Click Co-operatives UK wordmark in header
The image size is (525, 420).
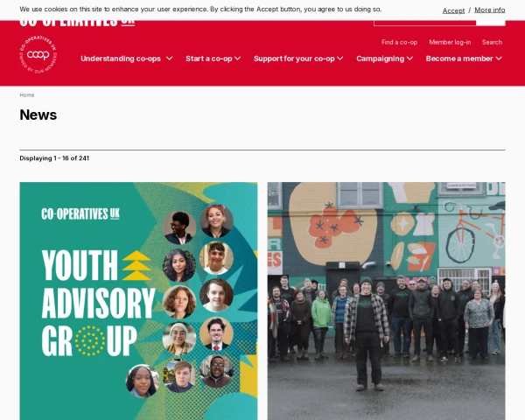click(x=77, y=23)
